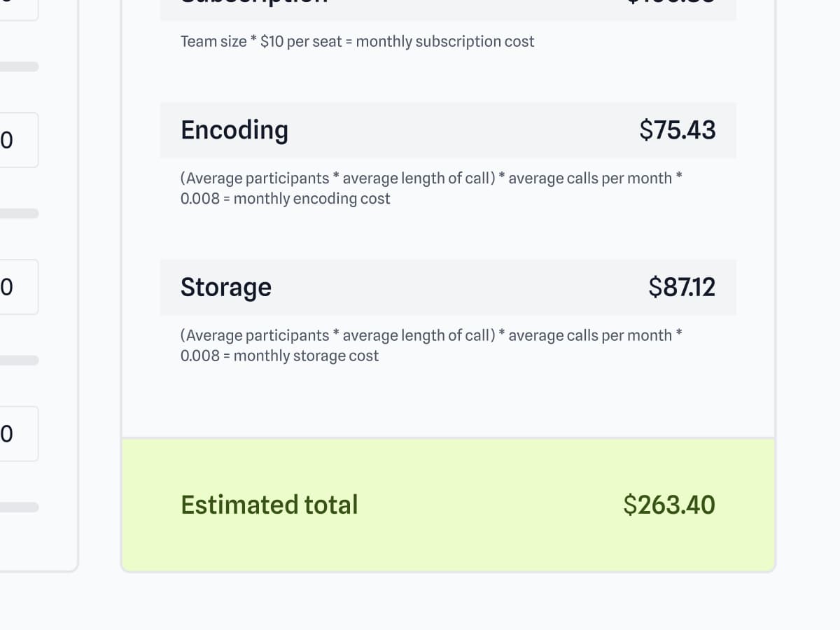Click slider track beside the storage formula text

(18, 360)
